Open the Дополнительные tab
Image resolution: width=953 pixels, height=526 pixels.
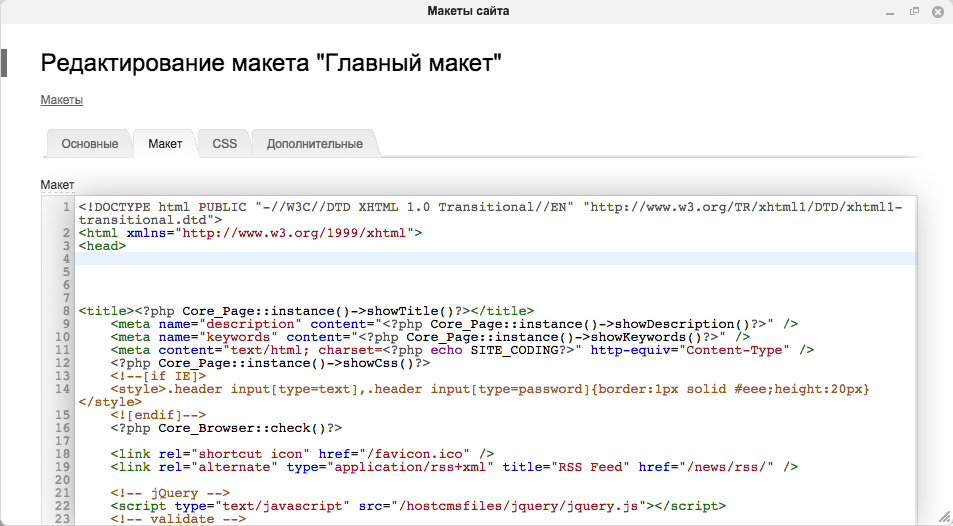[314, 144]
